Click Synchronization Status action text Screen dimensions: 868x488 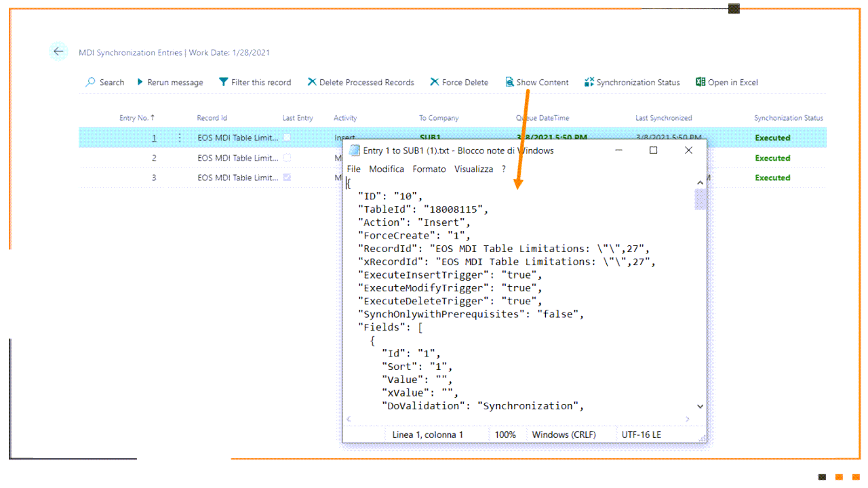[x=638, y=83]
